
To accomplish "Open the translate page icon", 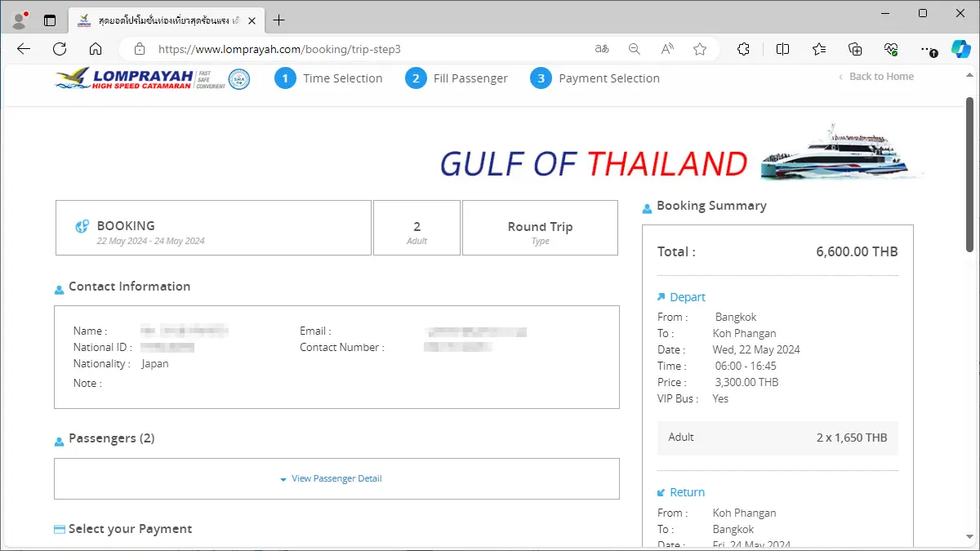I will point(602,49).
